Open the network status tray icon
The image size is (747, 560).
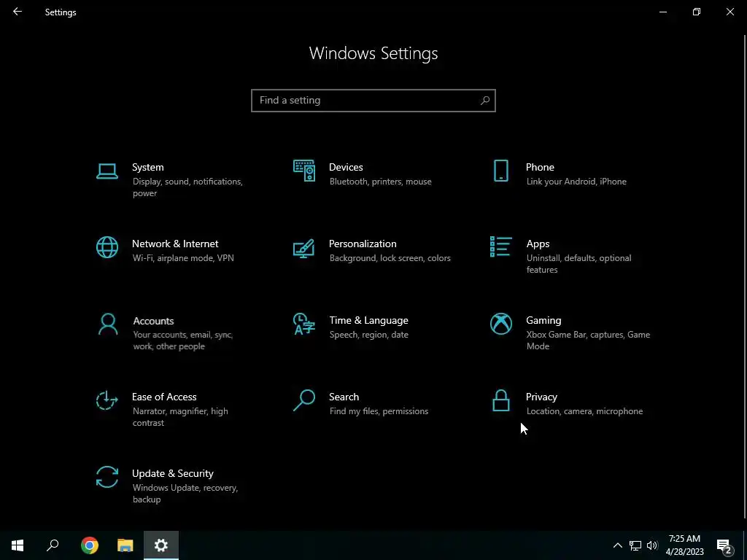(x=635, y=545)
